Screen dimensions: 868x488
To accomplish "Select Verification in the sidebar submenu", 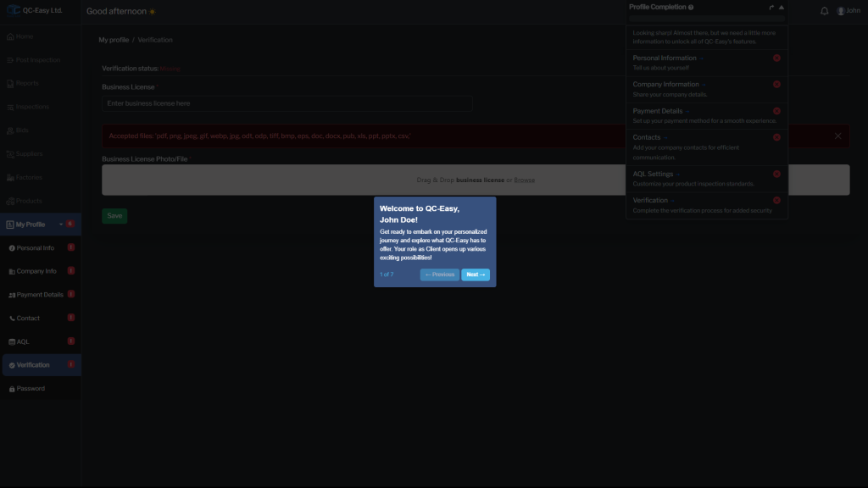I will [33, 365].
